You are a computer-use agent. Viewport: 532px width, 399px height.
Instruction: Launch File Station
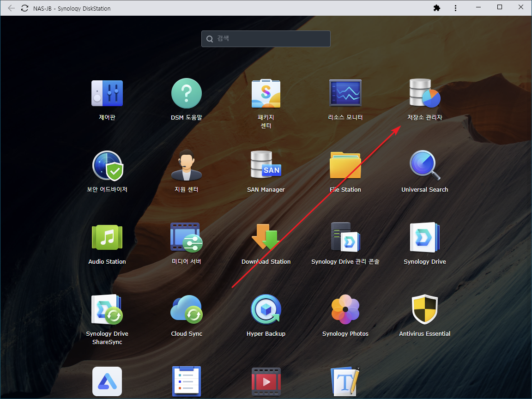pos(345,165)
